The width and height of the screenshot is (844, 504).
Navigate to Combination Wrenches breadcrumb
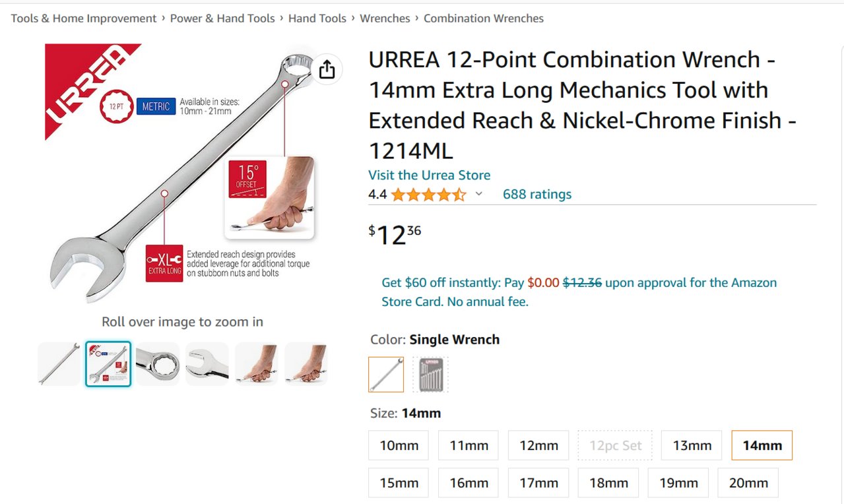(484, 18)
